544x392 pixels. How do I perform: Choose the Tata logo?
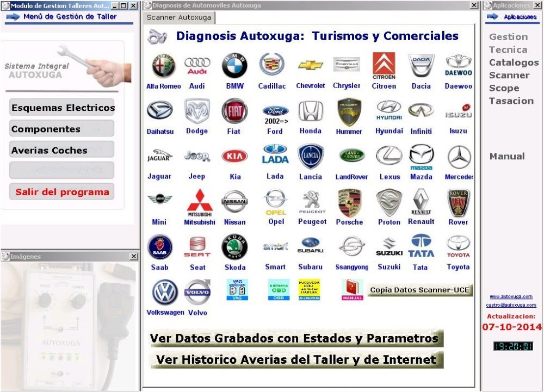(421, 246)
